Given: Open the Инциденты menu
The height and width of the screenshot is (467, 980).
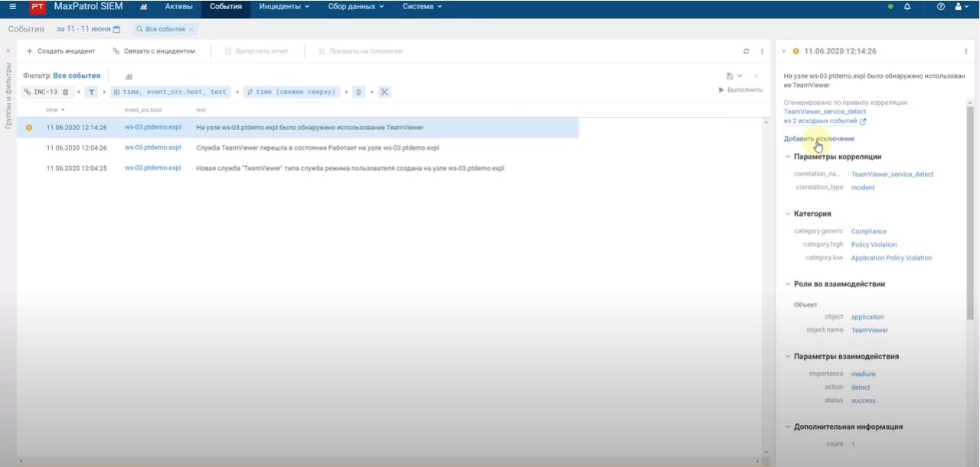Looking at the screenshot, I should click(x=284, y=7).
